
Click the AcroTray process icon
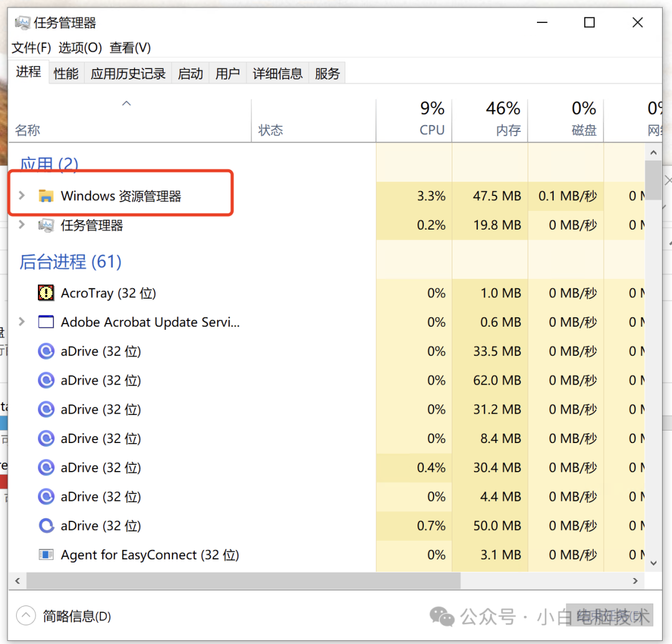46,293
